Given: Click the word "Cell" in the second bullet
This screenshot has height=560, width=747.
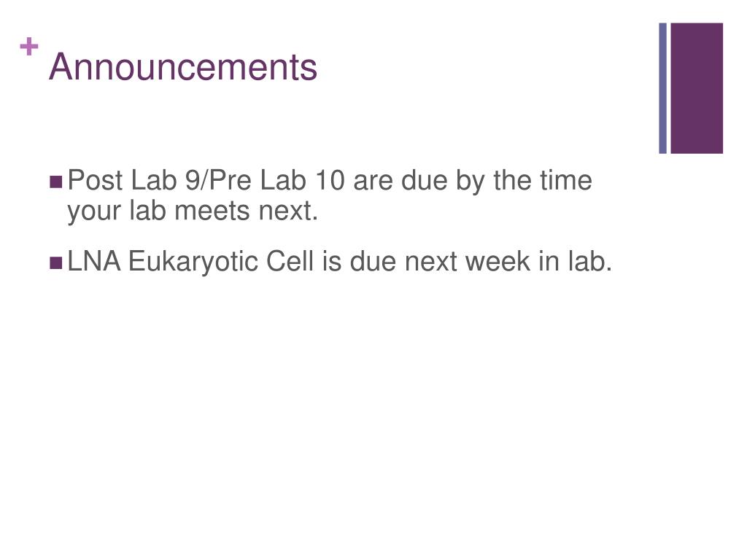Looking at the screenshot, I should pos(290,262).
